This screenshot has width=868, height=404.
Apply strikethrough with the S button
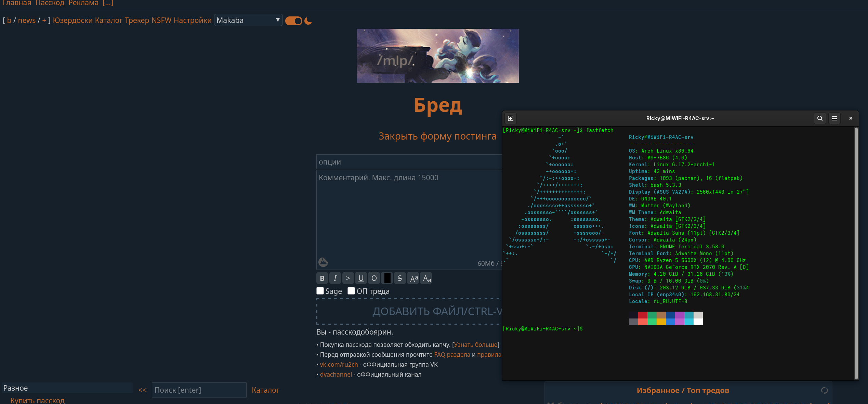pyautogui.click(x=400, y=278)
